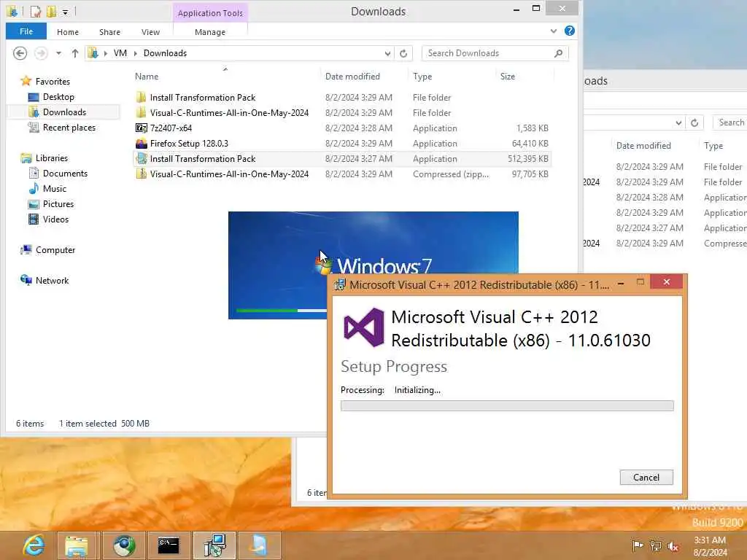
Task: Click the Action Center flag tray icon
Action: coord(638,545)
